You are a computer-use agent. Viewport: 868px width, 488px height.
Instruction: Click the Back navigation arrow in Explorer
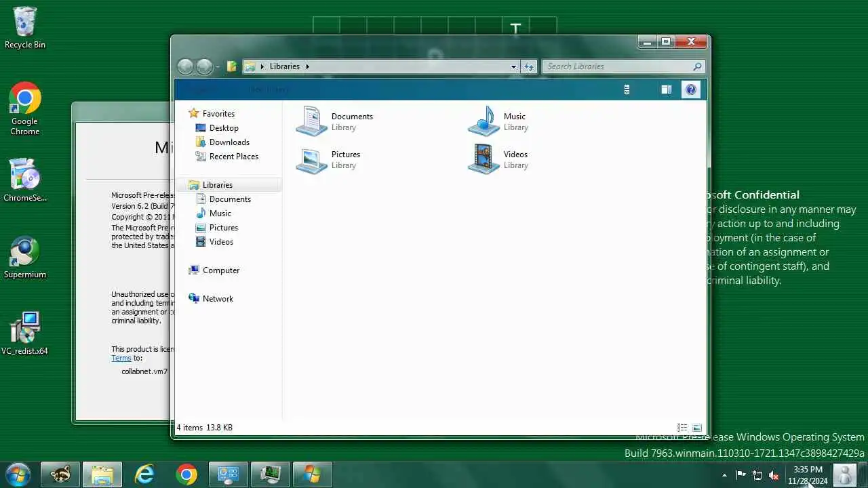tap(185, 66)
